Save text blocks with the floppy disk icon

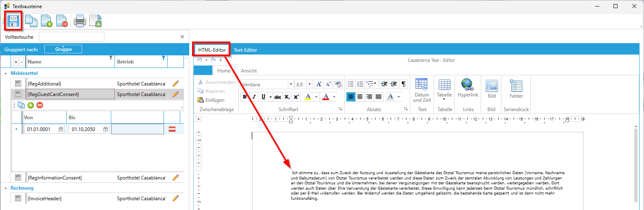click(x=13, y=21)
